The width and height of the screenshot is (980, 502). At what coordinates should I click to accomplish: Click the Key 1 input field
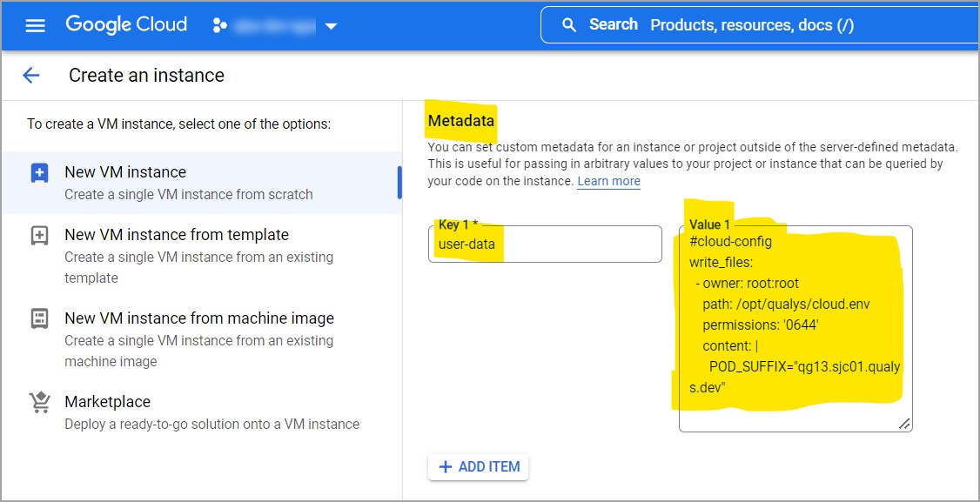point(545,244)
